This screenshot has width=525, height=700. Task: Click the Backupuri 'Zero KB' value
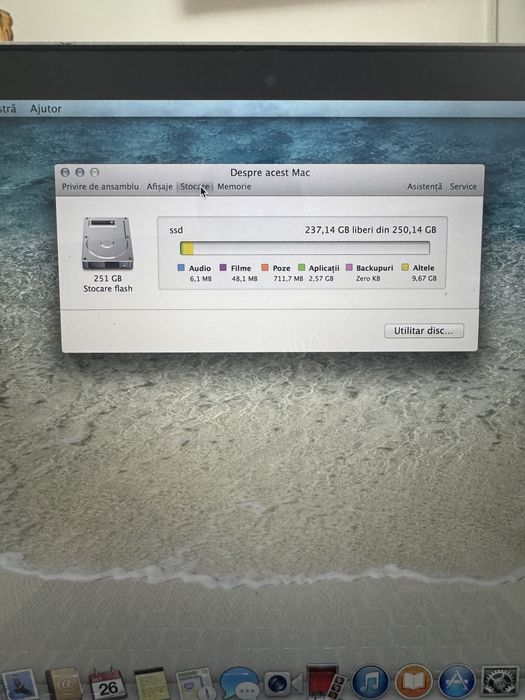click(x=368, y=279)
